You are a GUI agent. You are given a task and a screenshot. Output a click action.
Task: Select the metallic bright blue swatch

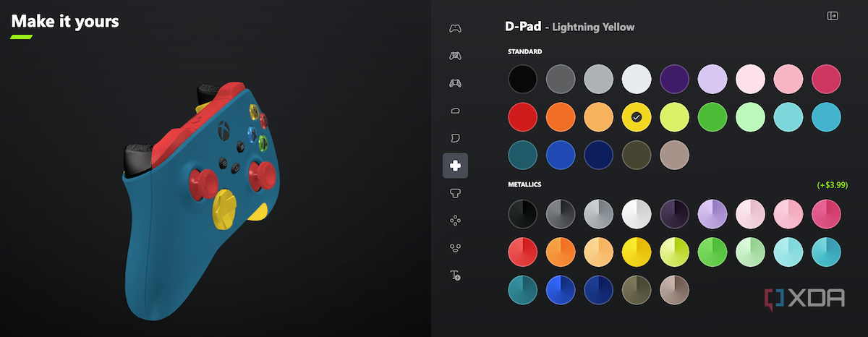click(x=560, y=289)
